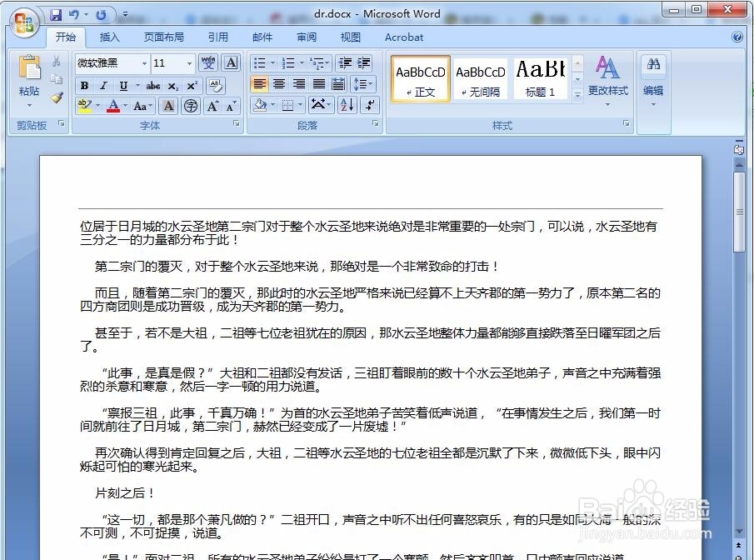754x560 pixels.
Task: Increase paragraph indent
Action: pos(364,62)
